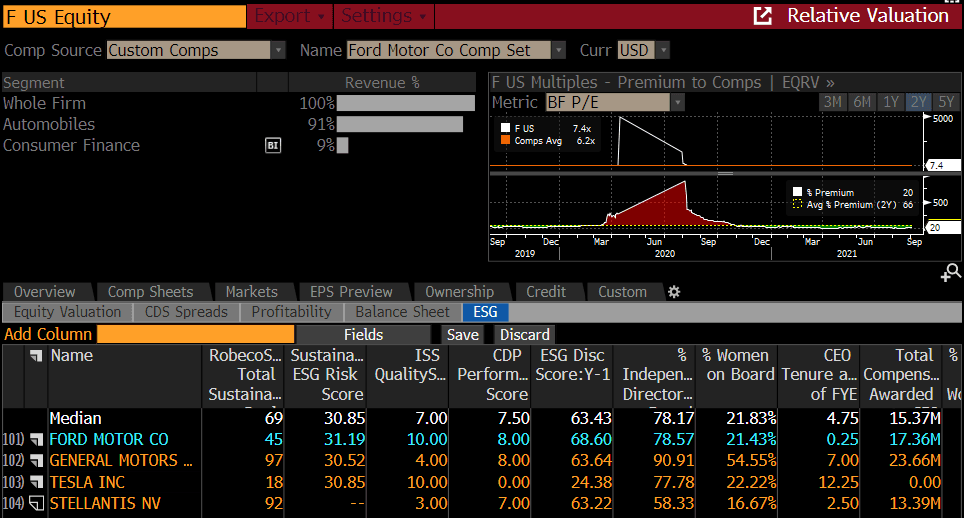Screen dimensions: 964x518
Task: Expand the BF P/E metric dropdown
Action: [678, 103]
